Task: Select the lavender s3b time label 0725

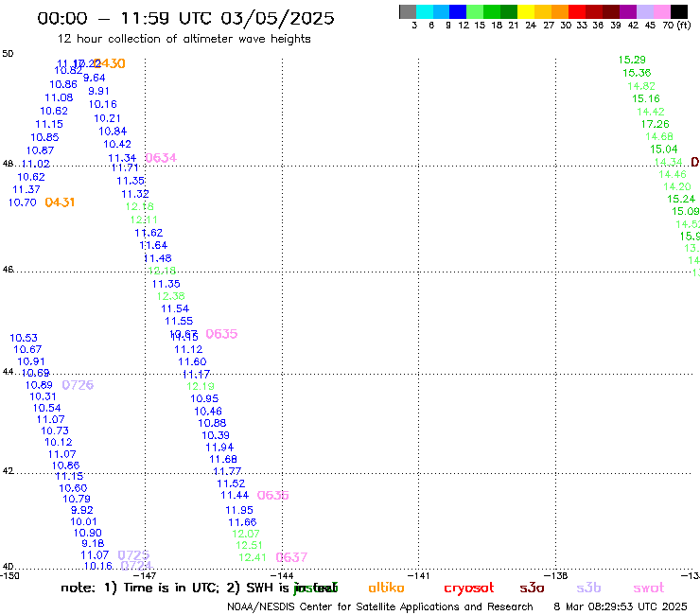Action: 133,555
